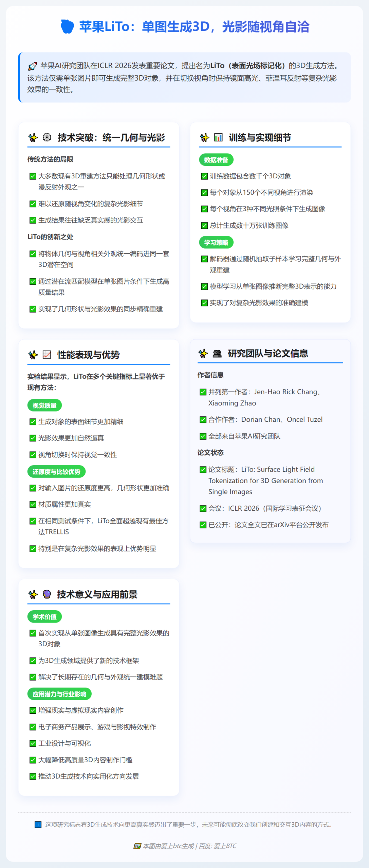The image size is (369, 868).
Task: Click the text 解决了长期存在的几何与外观统一建模难题
Action: [x=100, y=677]
